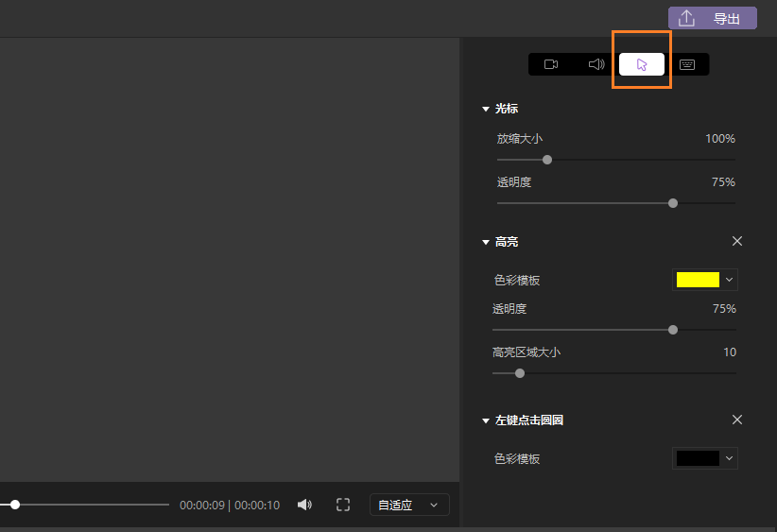
Task: Select the cursor settings tab
Action: (x=642, y=64)
